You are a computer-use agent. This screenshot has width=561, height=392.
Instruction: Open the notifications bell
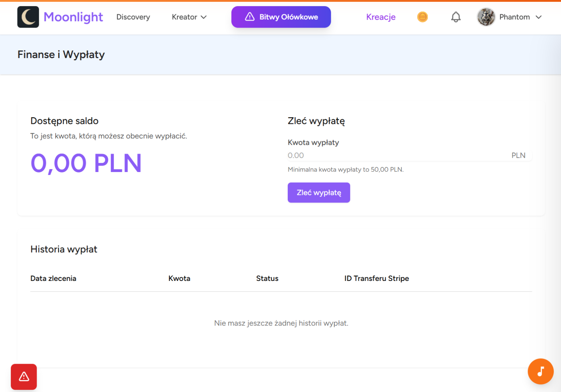(x=456, y=17)
